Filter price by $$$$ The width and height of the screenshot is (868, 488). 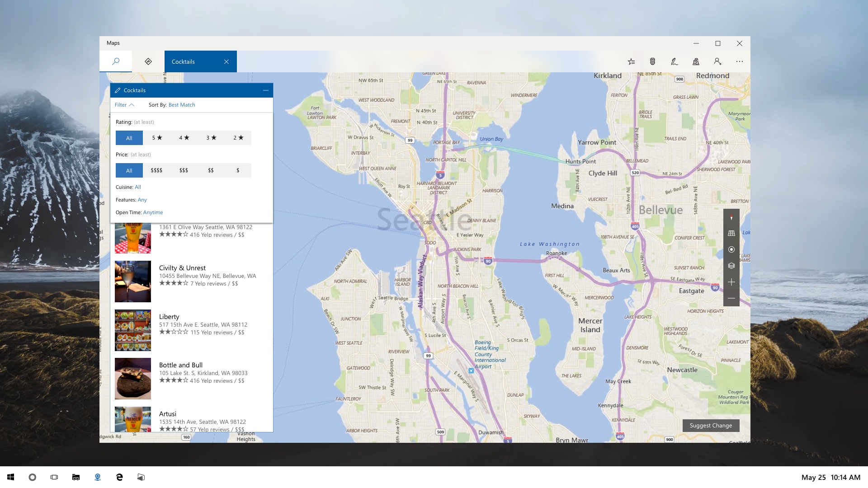pos(156,170)
